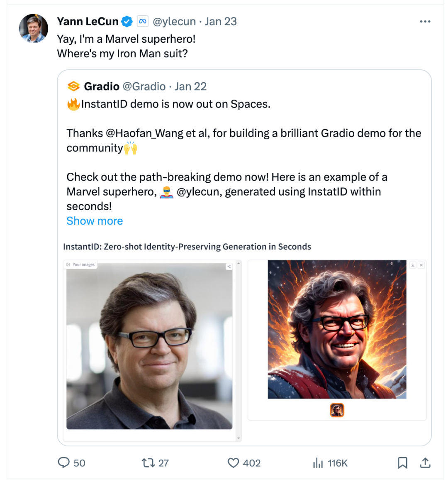Bookmark this tweet

[x=402, y=463]
